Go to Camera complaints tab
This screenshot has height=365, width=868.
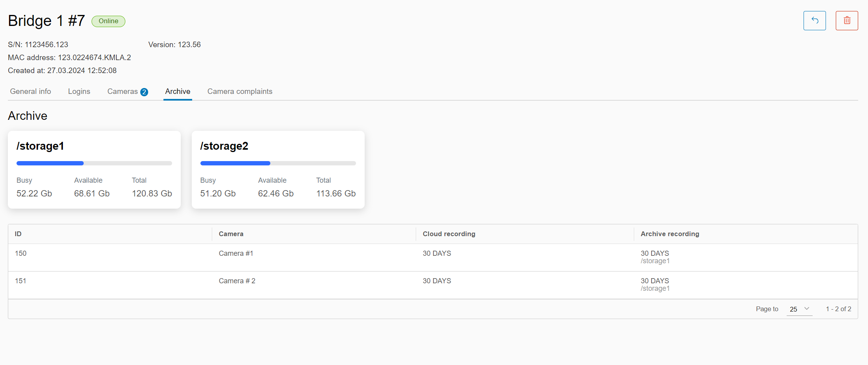[x=240, y=92]
